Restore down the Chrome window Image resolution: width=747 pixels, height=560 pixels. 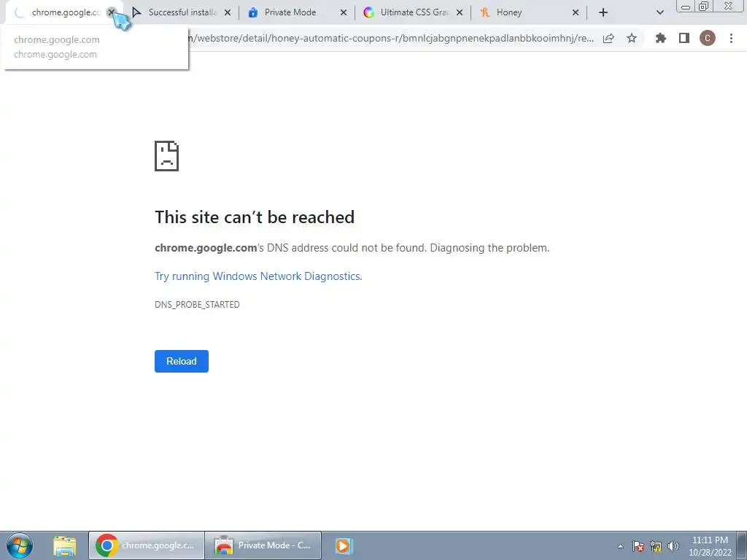[x=704, y=6]
